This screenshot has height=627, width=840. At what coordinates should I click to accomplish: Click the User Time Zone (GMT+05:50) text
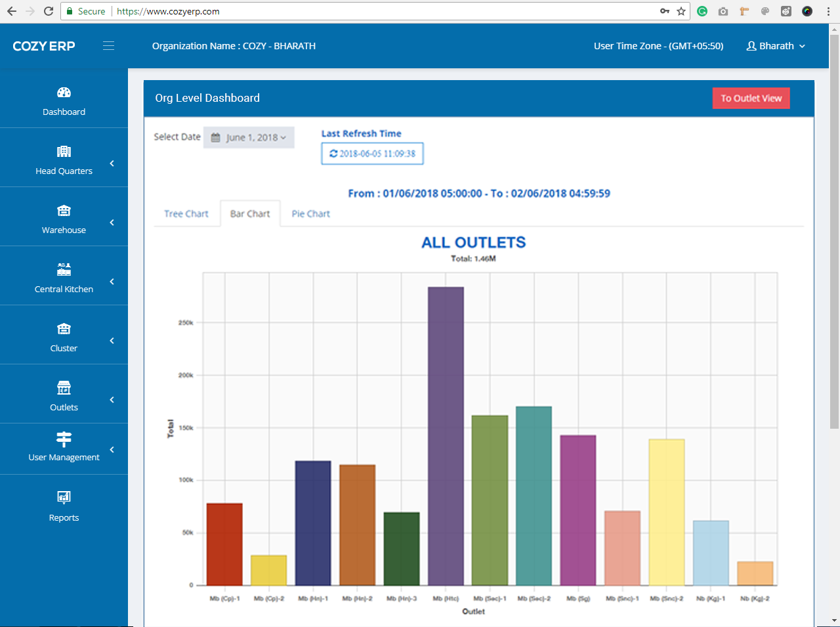(658, 46)
